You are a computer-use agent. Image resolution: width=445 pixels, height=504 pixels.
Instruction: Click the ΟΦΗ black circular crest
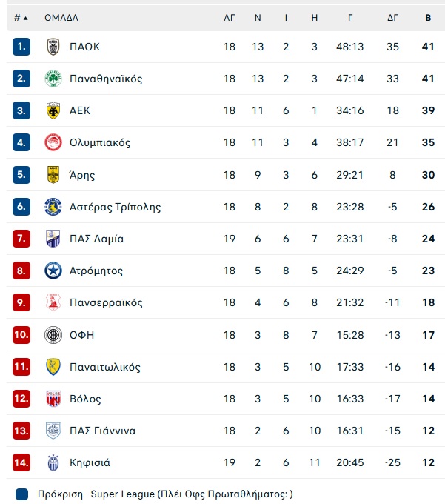53,335
